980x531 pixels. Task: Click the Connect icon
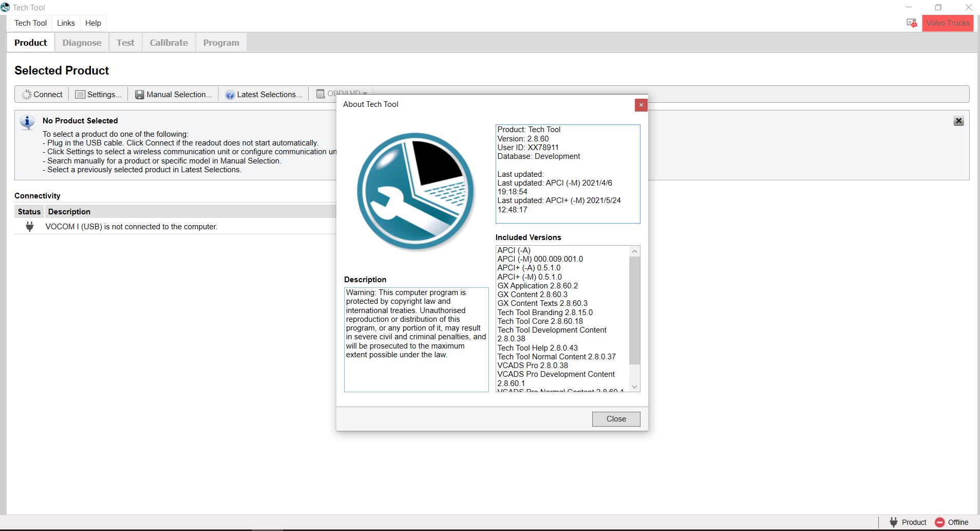(27, 94)
